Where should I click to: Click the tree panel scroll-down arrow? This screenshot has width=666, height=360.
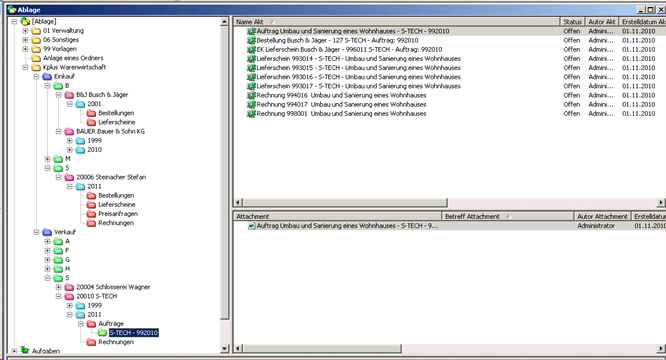(x=225, y=349)
